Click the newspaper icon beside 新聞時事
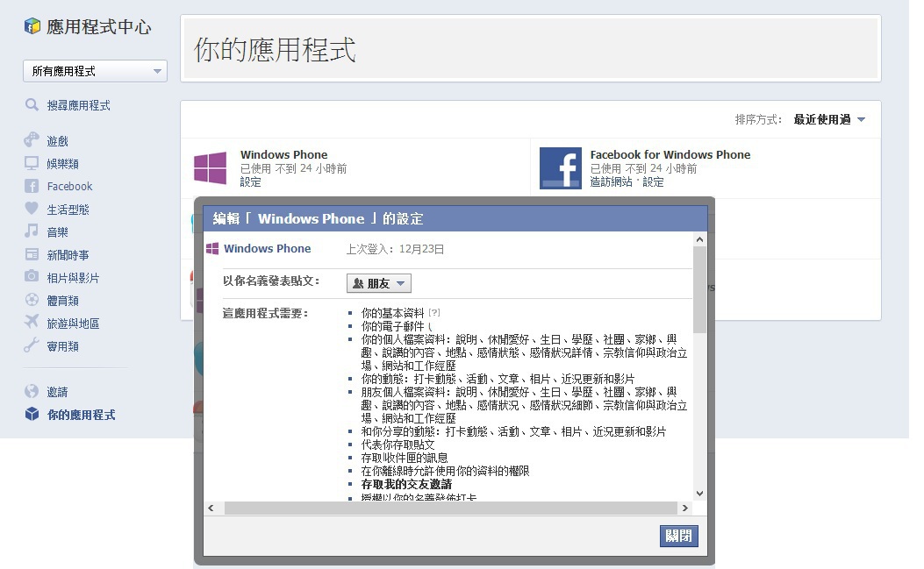 point(32,254)
